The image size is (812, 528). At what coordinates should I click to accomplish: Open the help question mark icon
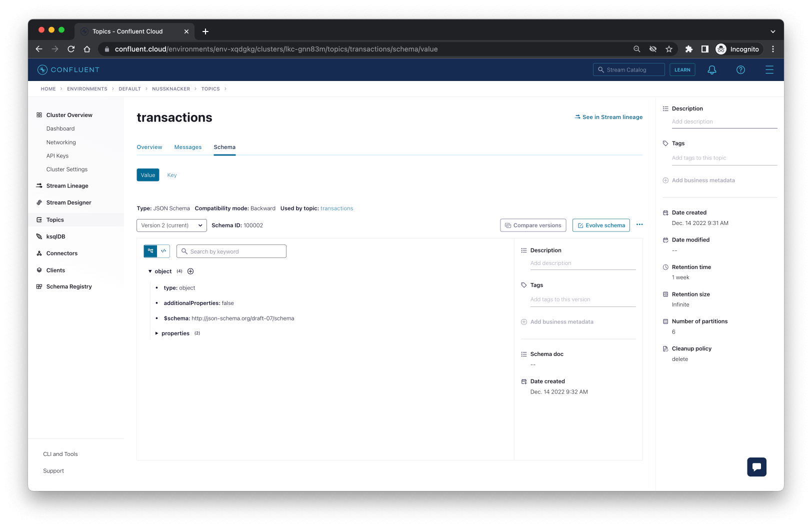pyautogui.click(x=740, y=70)
